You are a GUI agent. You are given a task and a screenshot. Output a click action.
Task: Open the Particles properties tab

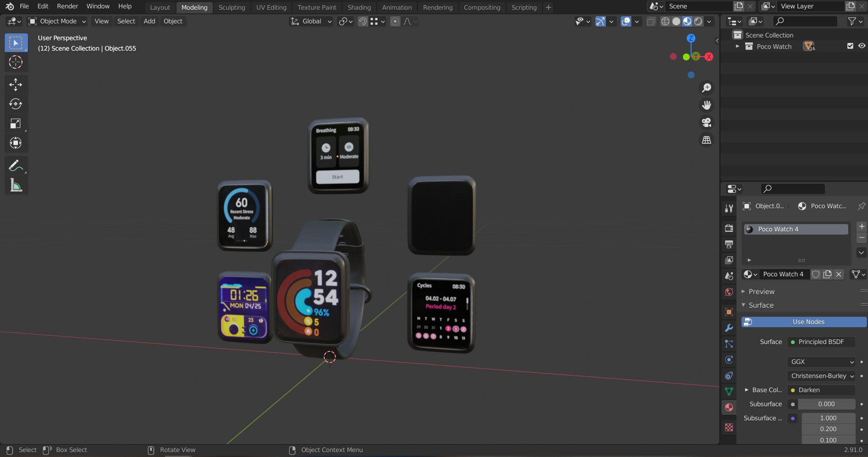[x=729, y=344]
